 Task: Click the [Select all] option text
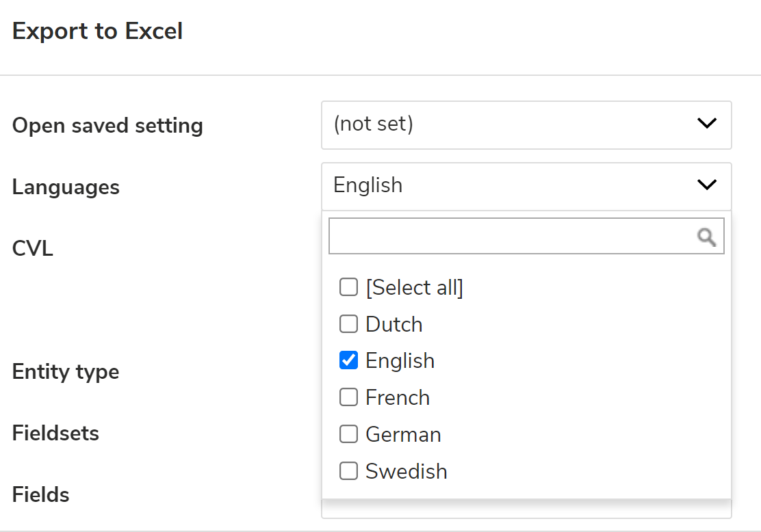415,288
